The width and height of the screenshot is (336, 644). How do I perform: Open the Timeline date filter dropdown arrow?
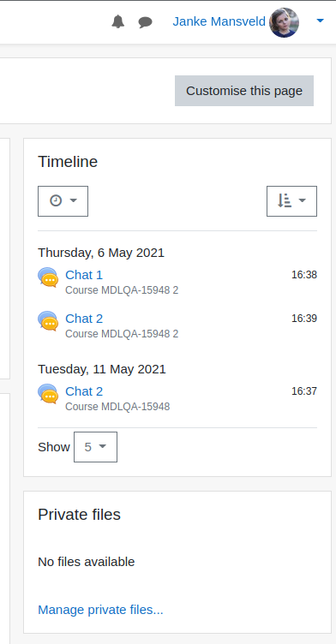coord(73,200)
